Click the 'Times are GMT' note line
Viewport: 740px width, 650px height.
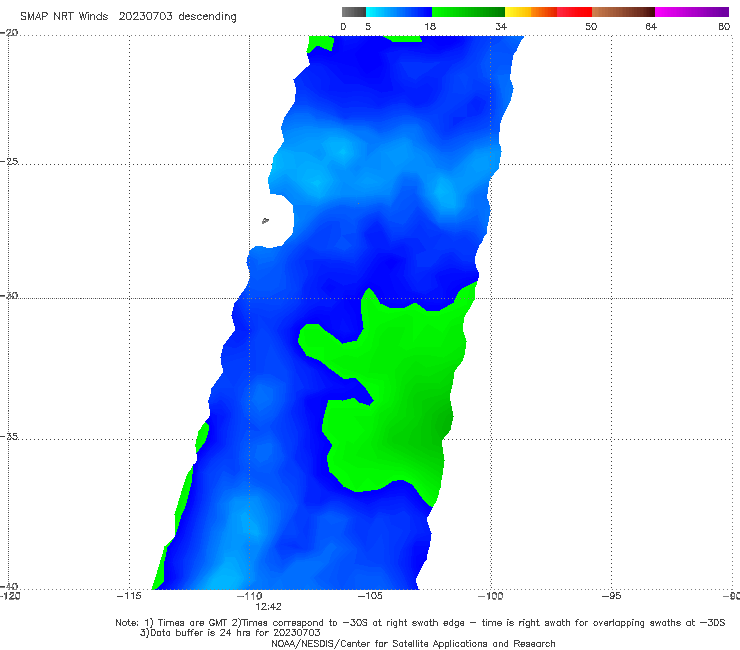point(420,623)
